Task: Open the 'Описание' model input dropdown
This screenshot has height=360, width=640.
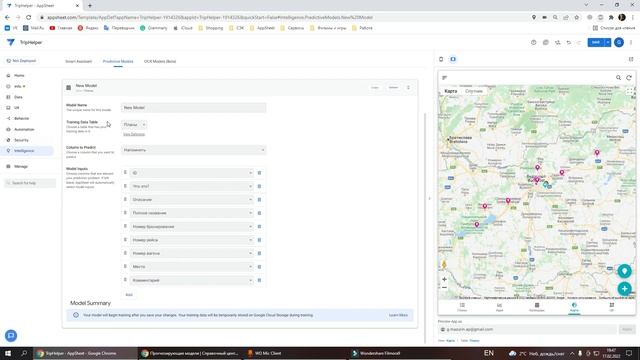Action: coord(191,200)
